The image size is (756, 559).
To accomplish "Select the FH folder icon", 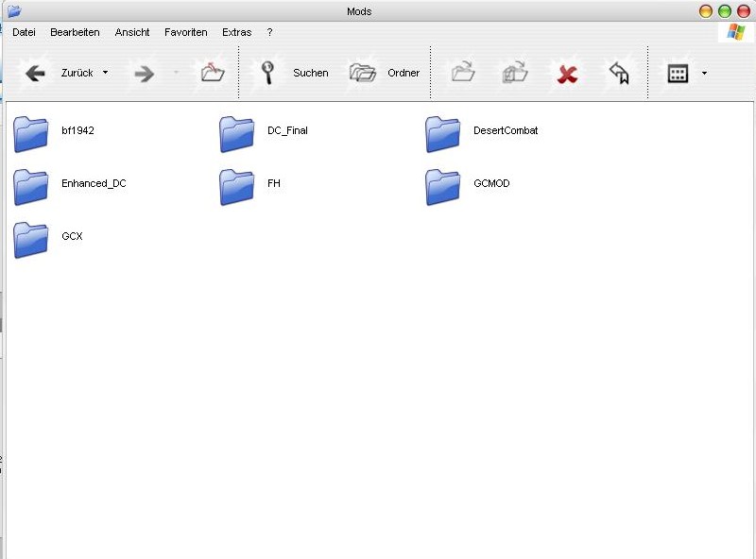I will pyautogui.click(x=237, y=188).
